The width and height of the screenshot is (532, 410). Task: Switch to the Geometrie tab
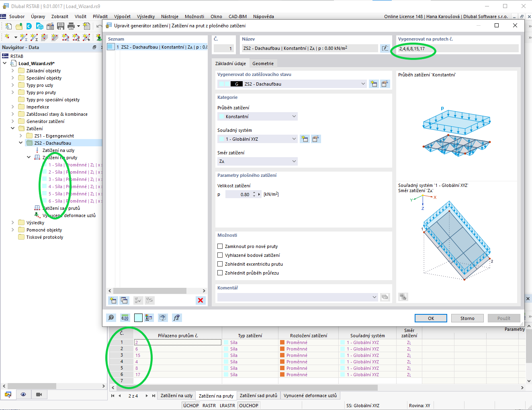[263, 64]
